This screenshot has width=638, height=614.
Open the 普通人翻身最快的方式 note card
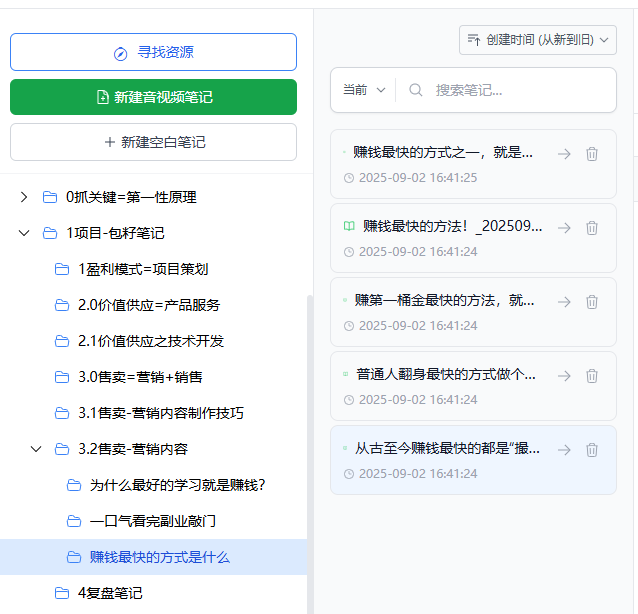click(446, 376)
